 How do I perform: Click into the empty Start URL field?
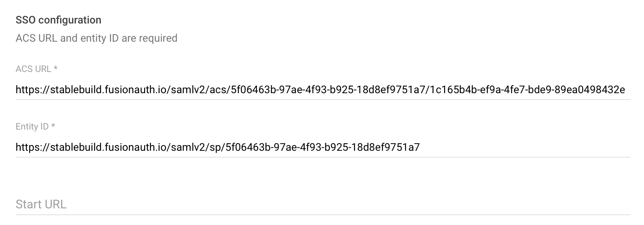coord(322,205)
